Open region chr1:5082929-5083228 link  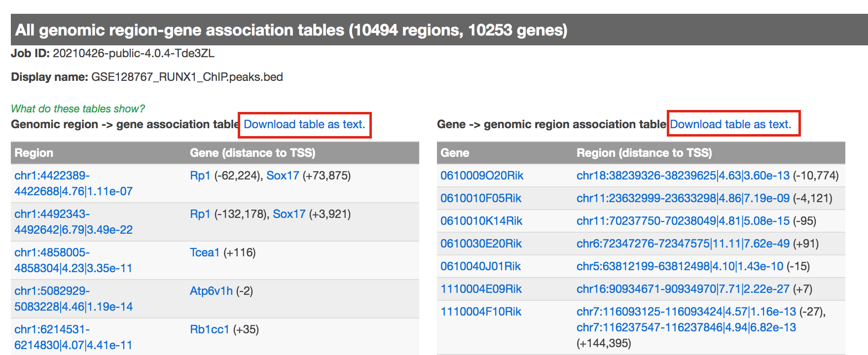73,299
